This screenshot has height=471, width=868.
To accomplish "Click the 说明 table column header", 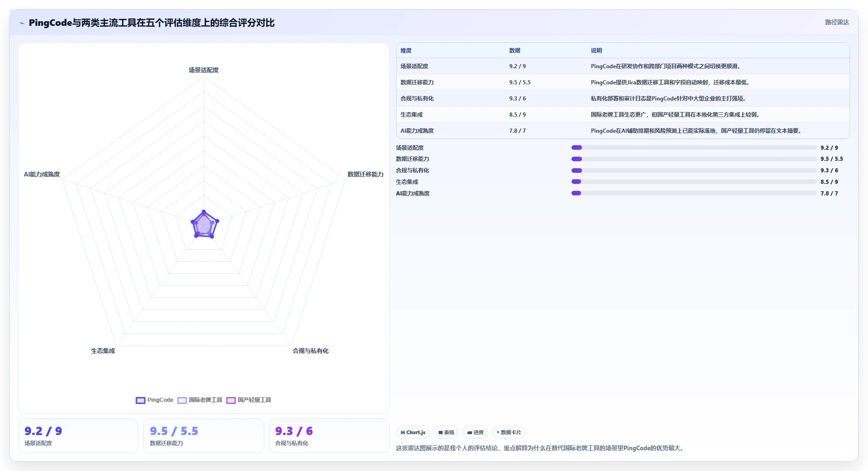I will (x=596, y=51).
